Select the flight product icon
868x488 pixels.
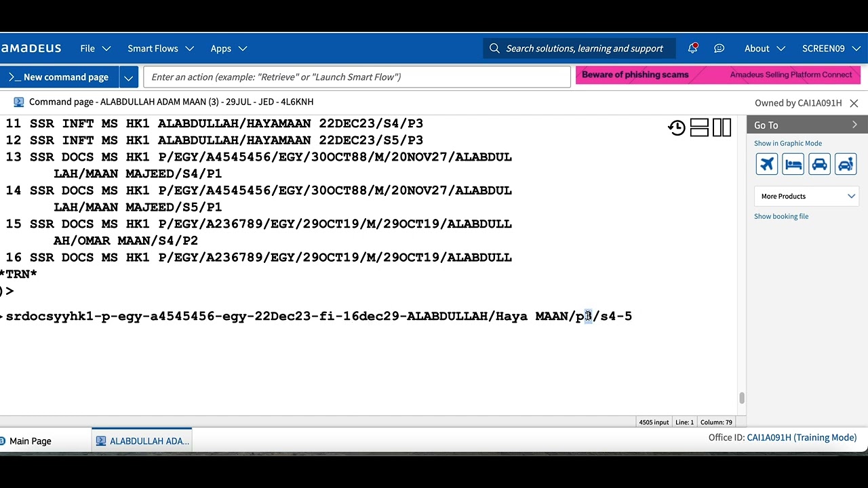point(767,164)
